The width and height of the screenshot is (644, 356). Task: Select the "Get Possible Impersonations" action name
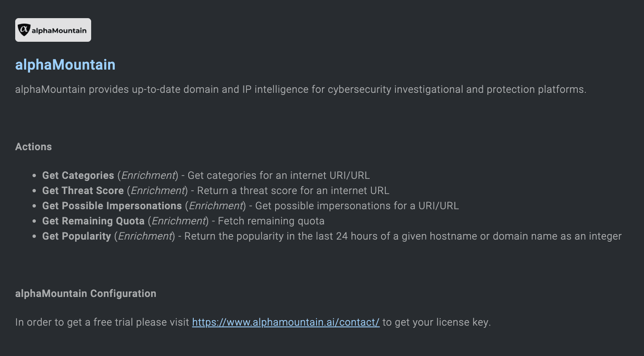pos(112,206)
